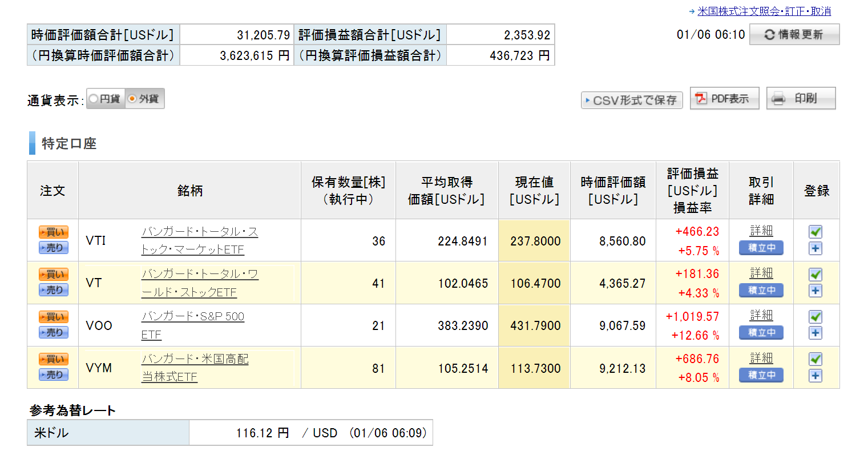Open バンガード・米国高配当株式ETF link

pyautogui.click(x=195, y=368)
